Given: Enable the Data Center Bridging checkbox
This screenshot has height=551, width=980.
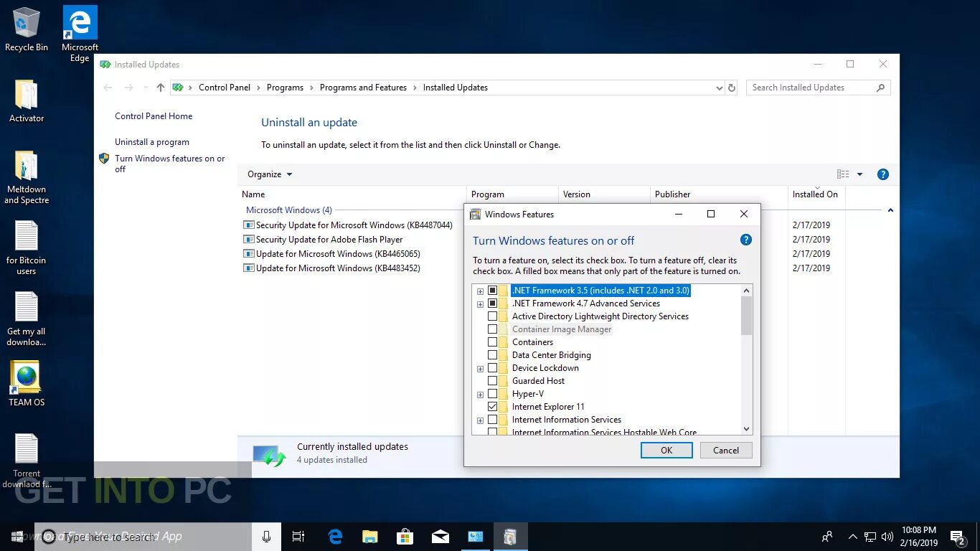Looking at the screenshot, I should (492, 355).
